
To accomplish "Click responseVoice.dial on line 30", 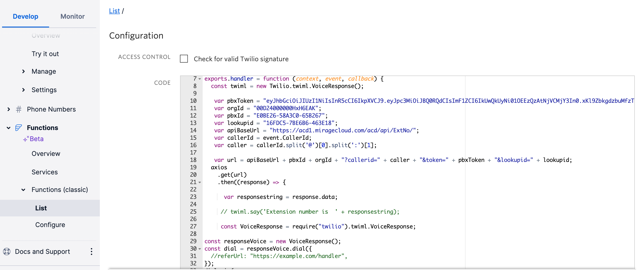I will [276, 249].
